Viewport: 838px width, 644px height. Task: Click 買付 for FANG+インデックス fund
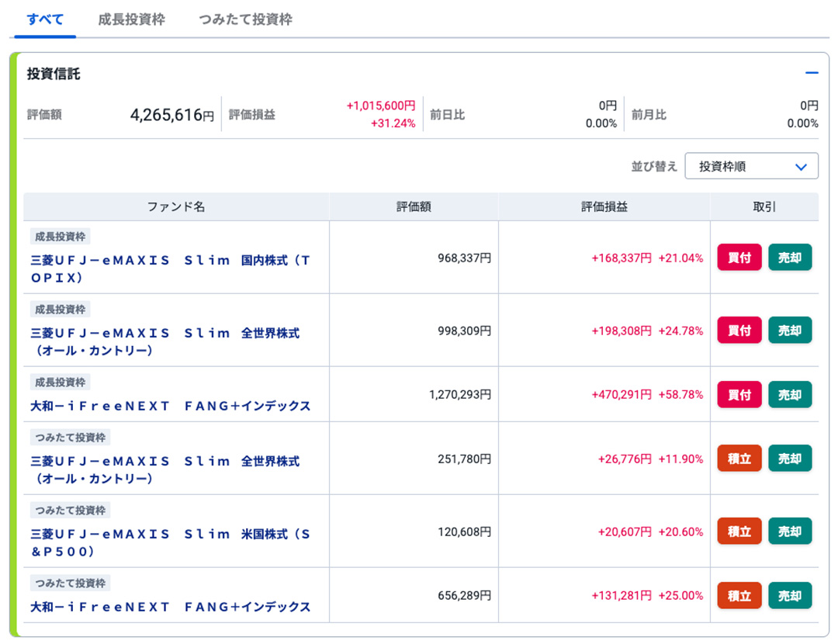(x=739, y=394)
